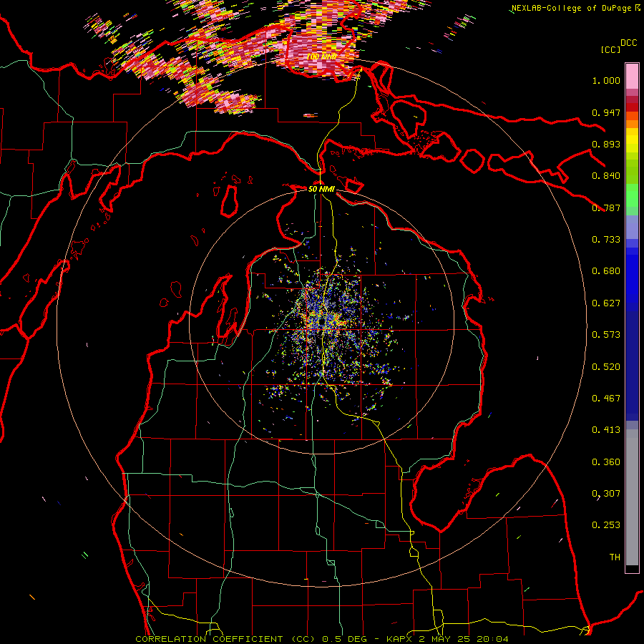Select the 0.893 scale value
644x644 pixels.
(606, 144)
